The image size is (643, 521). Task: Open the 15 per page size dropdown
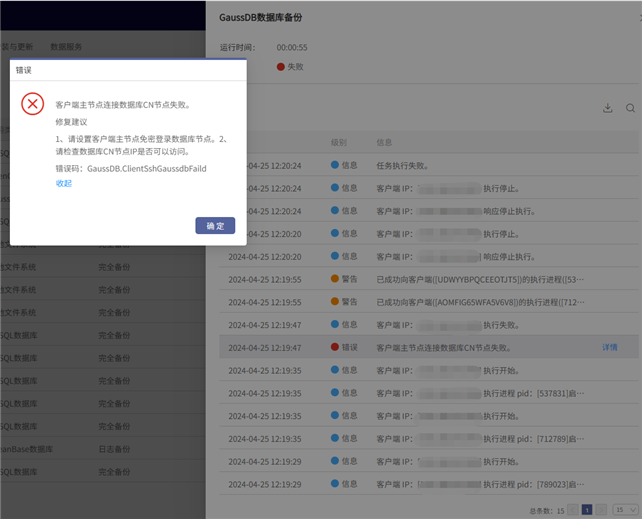point(625,510)
